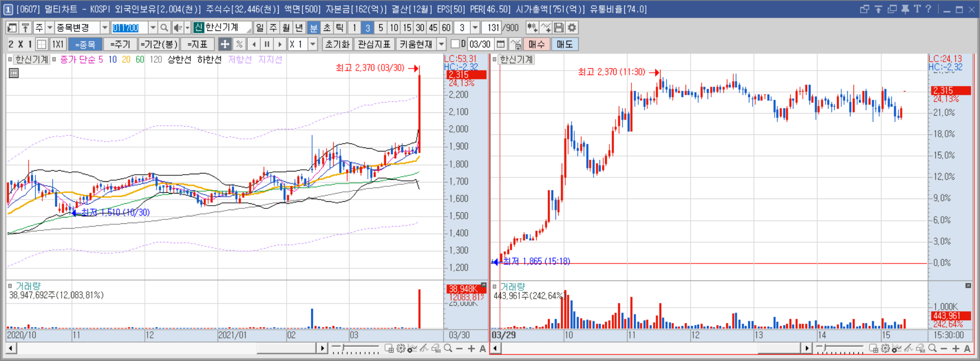Viewport: 980px width, 361px height.
Task: Open the 키움현재 dropdown arrow
Action: (x=442, y=44)
